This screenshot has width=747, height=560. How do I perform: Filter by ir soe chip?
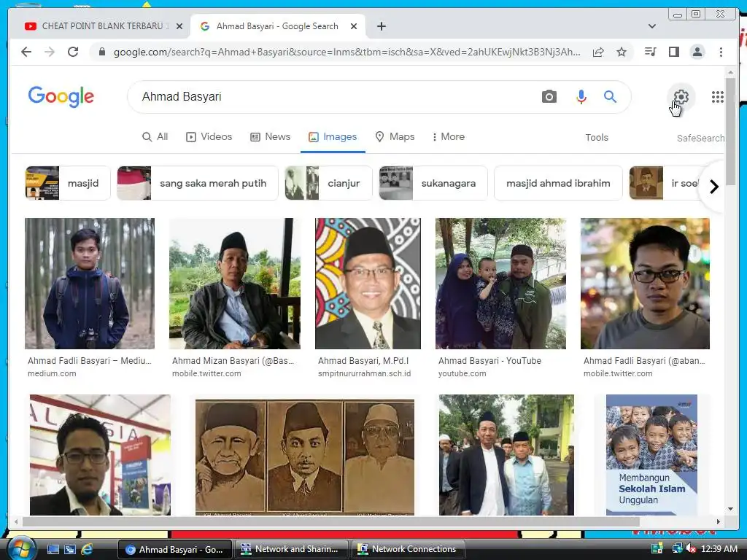click(665, 183)
